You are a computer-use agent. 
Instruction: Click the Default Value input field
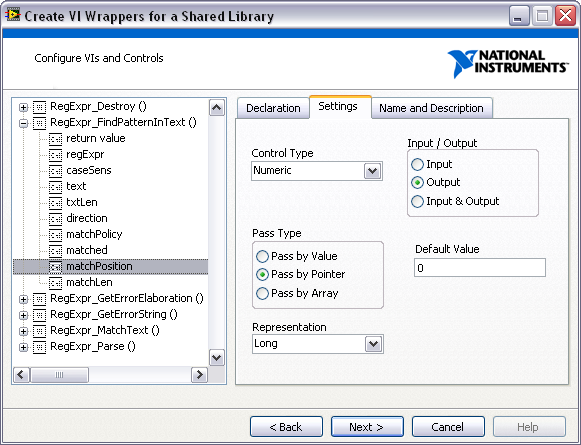479,268
